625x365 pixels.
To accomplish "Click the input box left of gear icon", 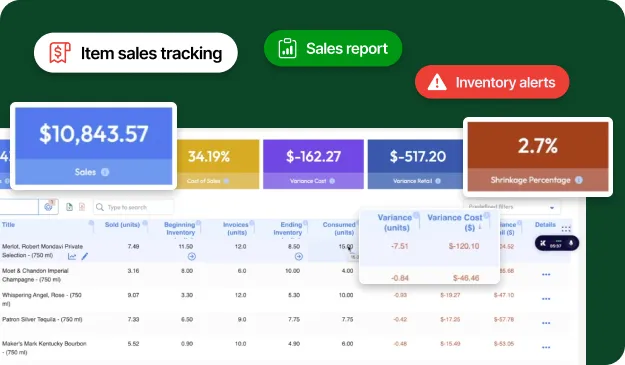I will tap(19, 207).
